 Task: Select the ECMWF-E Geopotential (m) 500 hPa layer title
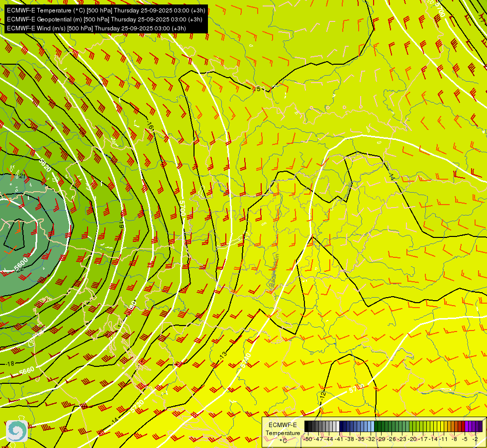[x=104, y=19]
